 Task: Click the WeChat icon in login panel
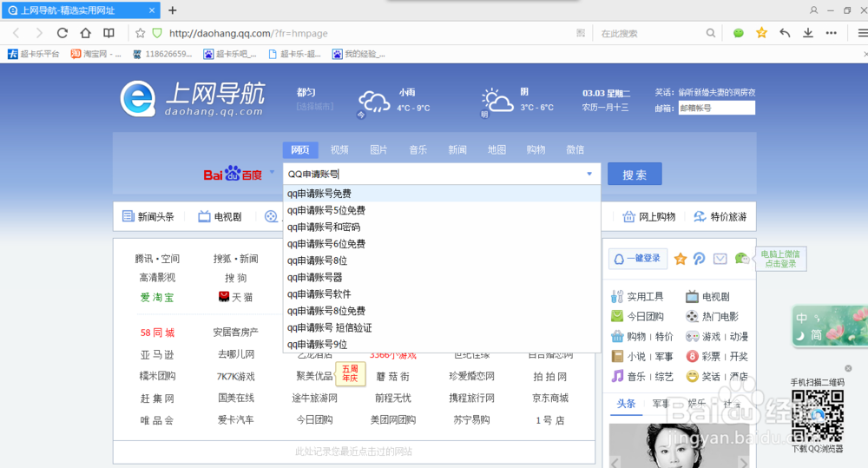click(742, 258)
